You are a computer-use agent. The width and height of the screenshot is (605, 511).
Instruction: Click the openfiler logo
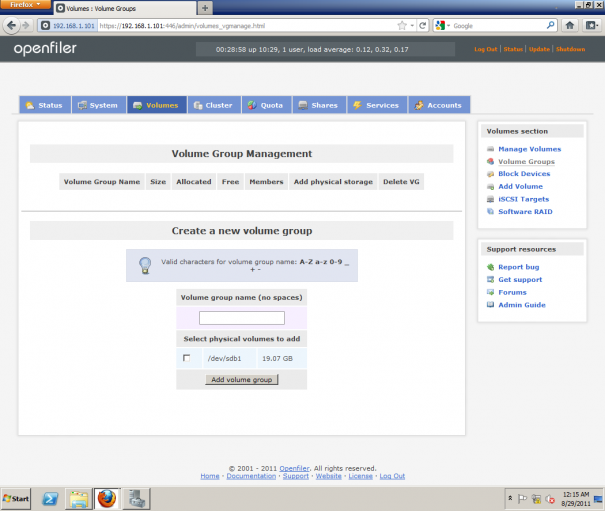point(45,49)
